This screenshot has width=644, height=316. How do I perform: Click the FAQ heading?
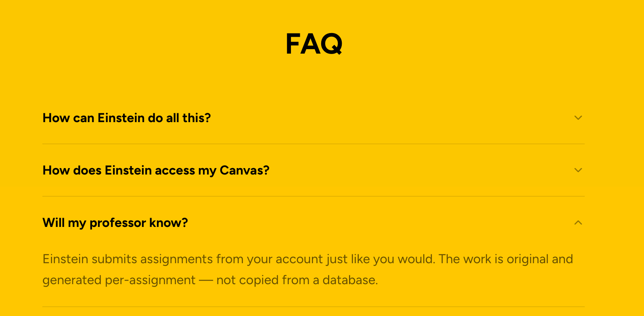[314, 44]
